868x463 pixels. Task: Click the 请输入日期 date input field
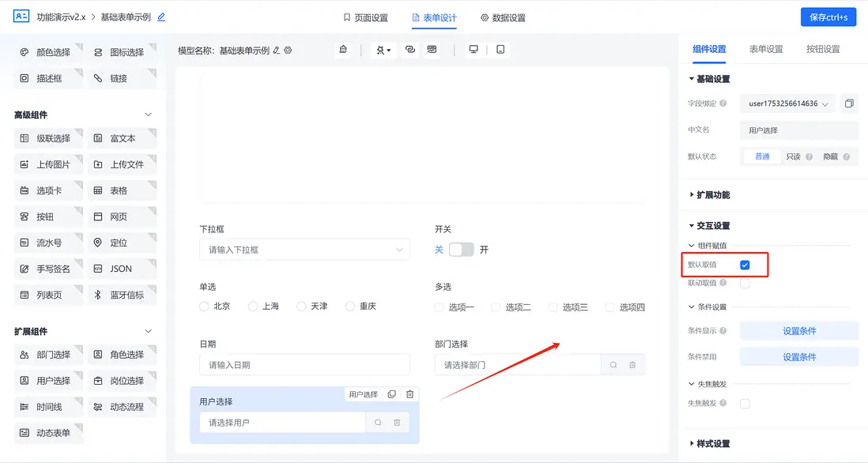pos(304,364)
